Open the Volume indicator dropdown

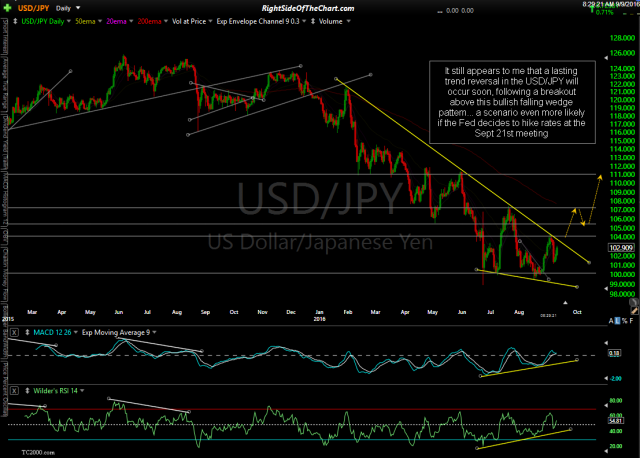(x=349, y=21)
